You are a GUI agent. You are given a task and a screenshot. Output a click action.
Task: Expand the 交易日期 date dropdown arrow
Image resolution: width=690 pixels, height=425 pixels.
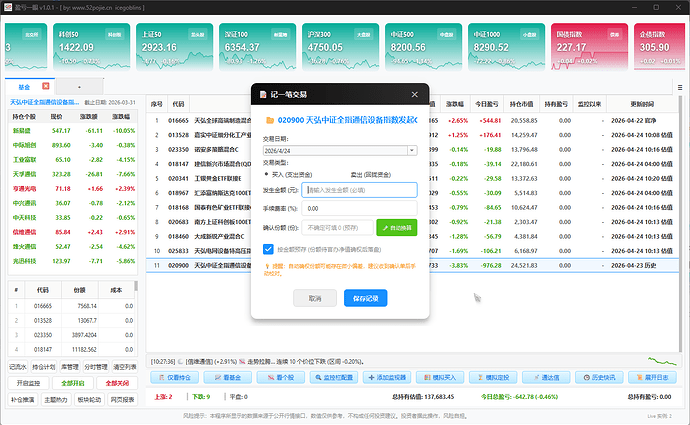pos(412,150)
